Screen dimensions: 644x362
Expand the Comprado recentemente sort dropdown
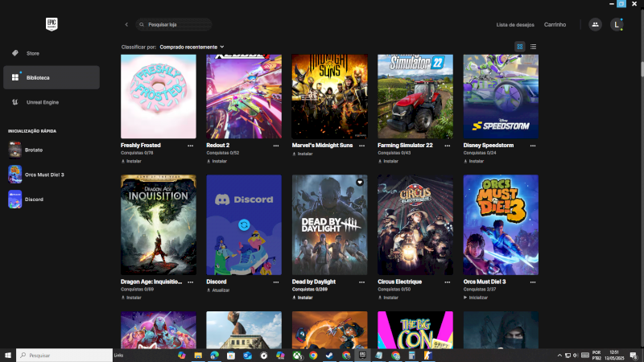[x=192, y=47]
